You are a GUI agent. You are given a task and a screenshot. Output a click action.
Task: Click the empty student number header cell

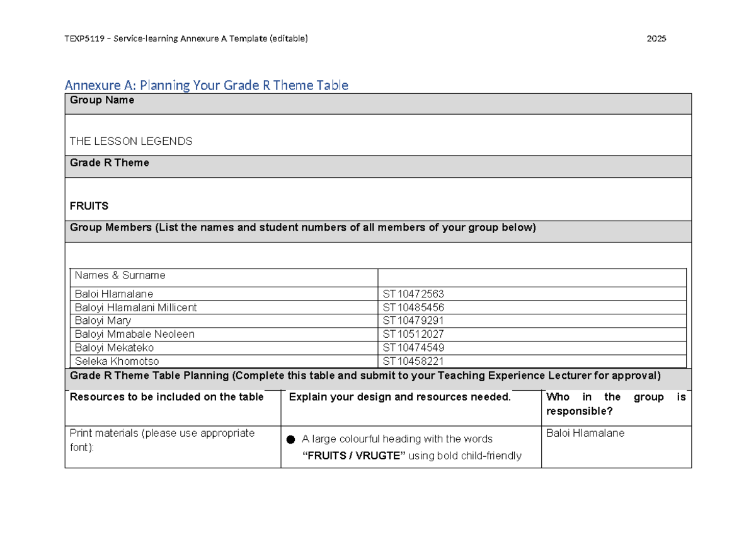[532, 277]
